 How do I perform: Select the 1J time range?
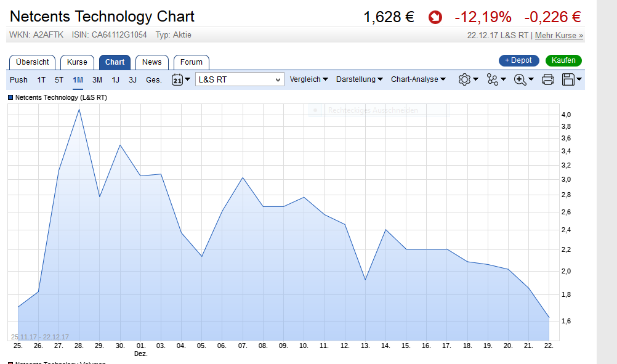point(115,80)
